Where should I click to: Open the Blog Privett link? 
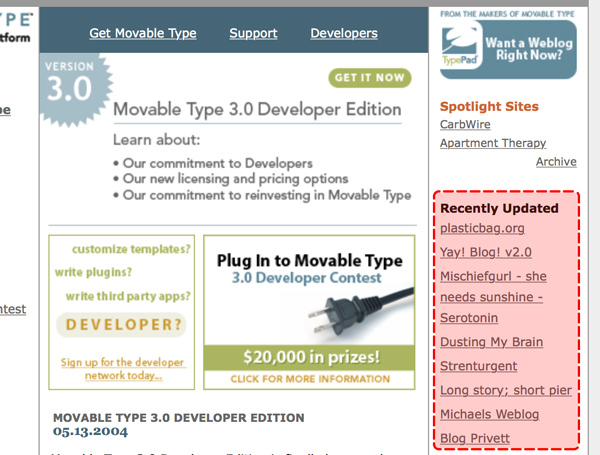point(475,438)
